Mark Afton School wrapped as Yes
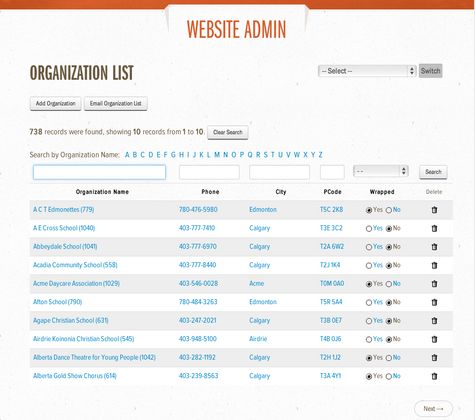 (369, 303)
